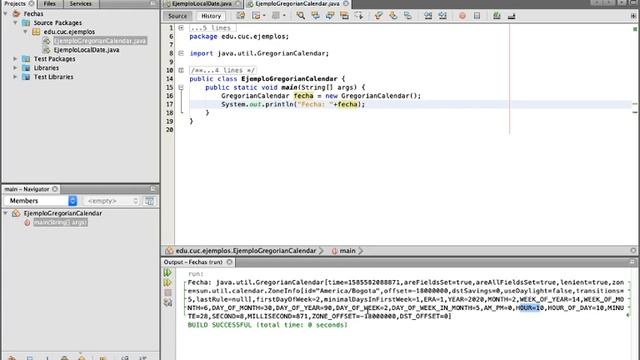The image size is (640, 360).
Task: Select EjemploGregorianCalendar.java in Projects tree
Action: (x=100, y=41)
